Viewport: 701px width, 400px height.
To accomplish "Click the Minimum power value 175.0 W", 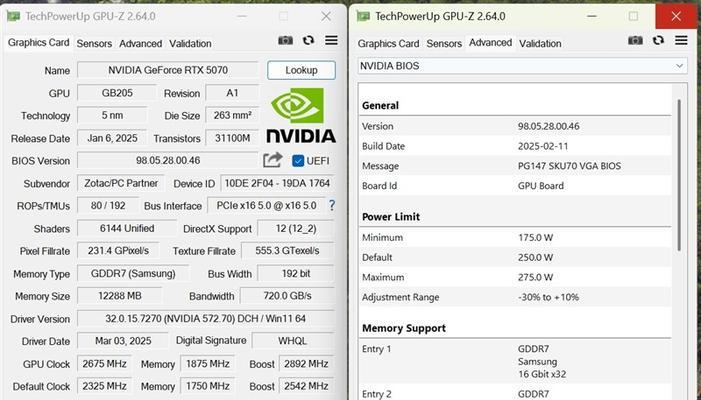I will (x=535, y=238).
